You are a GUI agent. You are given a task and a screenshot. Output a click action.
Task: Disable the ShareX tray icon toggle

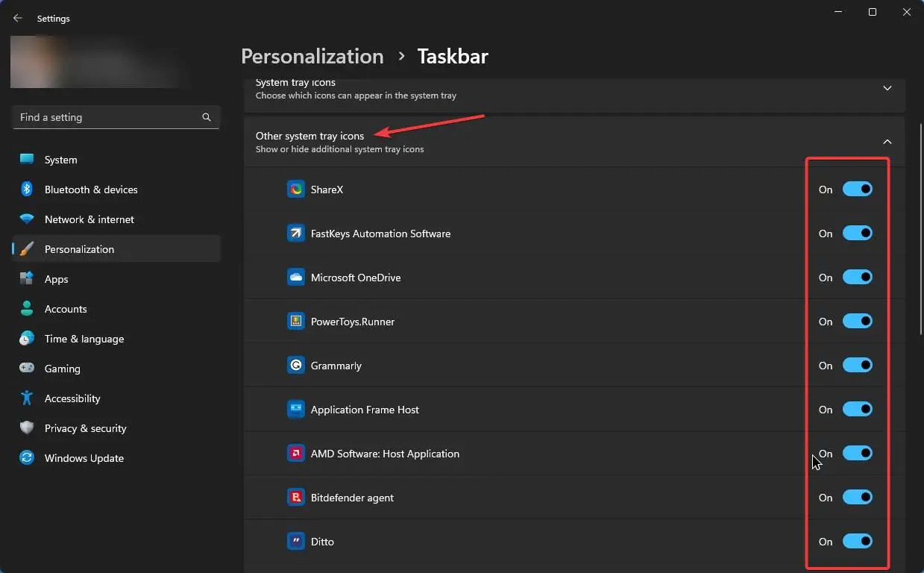[858, 189]
